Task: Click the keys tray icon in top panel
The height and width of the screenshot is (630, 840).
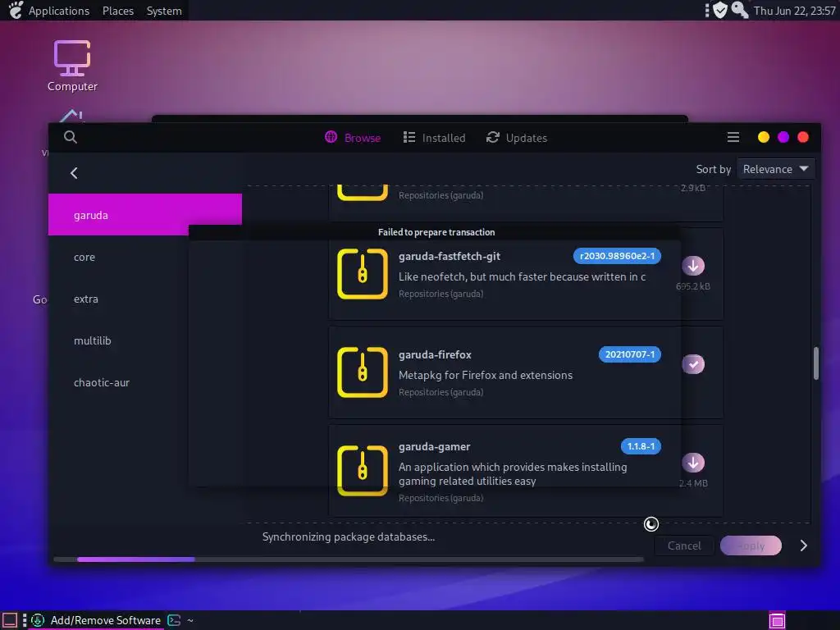Action: pos(740,10)
